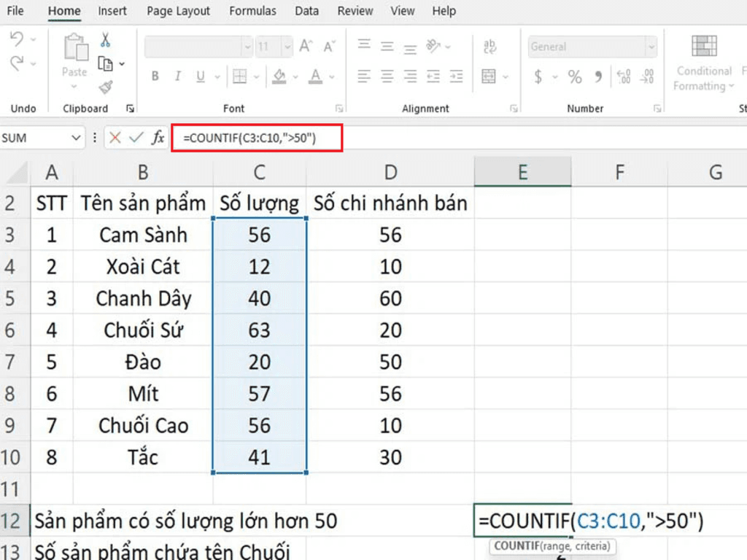Click the Accounting dollar sign icon
747x560 pixels.
point(538,75)
